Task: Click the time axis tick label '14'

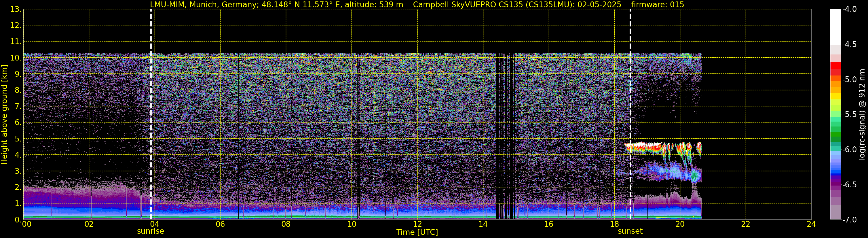Action: pos(483,224)
